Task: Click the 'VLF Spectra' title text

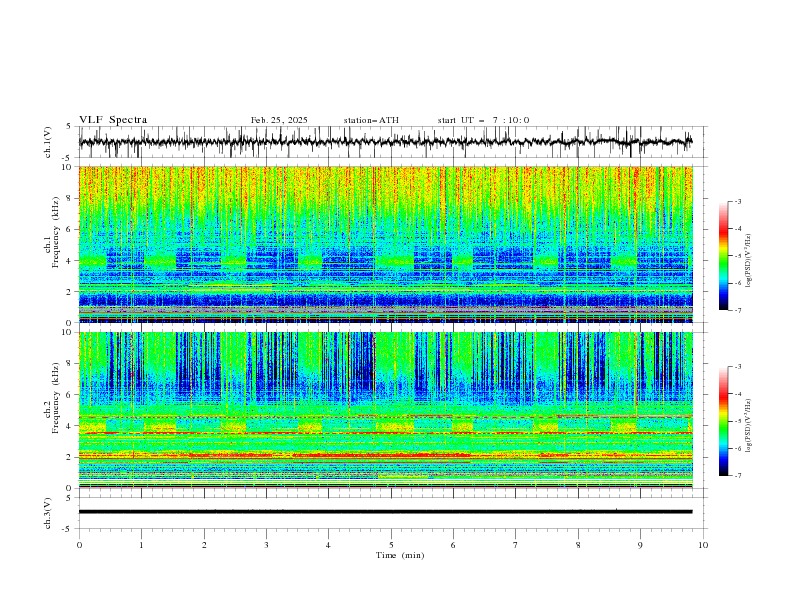Action: click(113, 120)
